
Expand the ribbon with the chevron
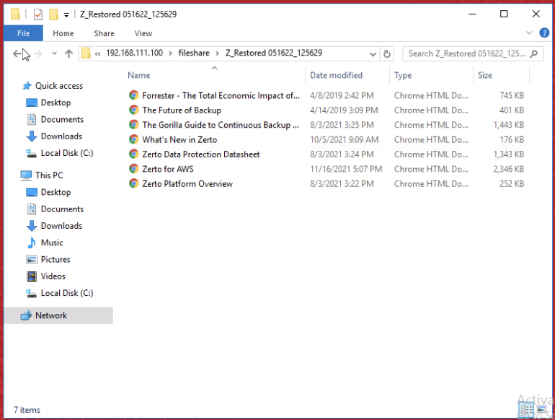pyautogui.click(x=529, y=33)
